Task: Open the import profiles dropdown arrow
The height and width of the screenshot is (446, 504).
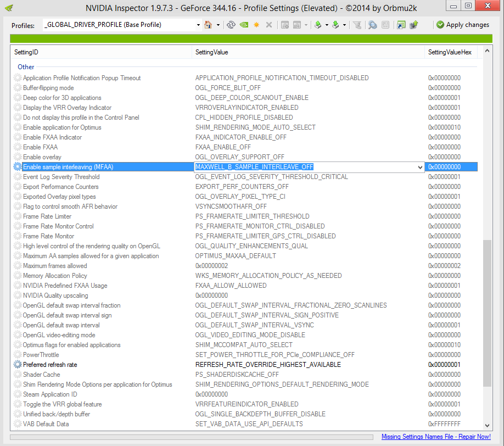Action: click(344, 25)
